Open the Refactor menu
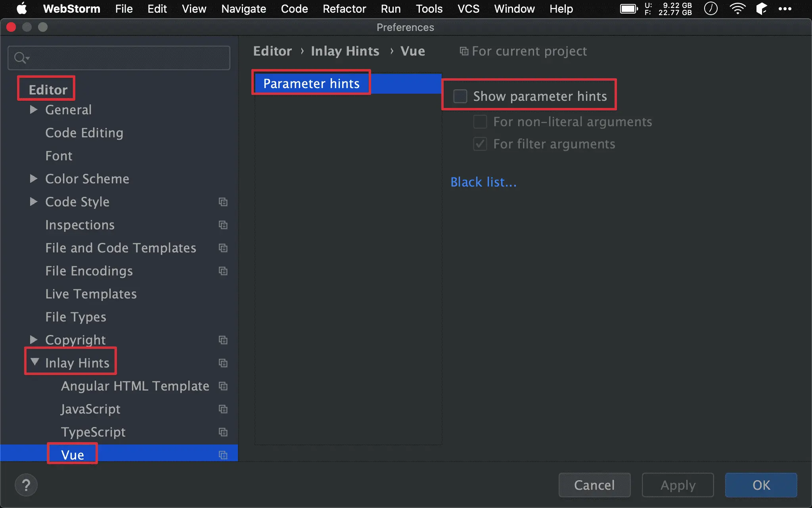 344,9
